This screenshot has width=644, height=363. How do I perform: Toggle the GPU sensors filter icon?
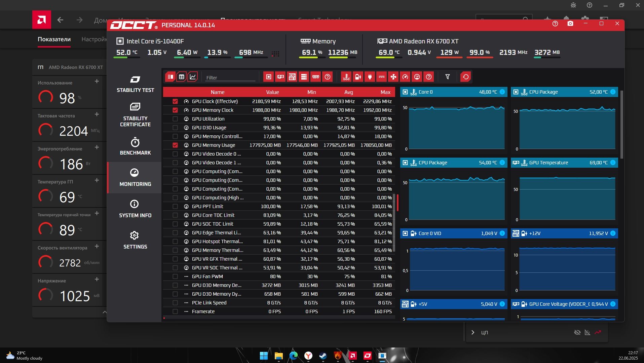point(280,77)
